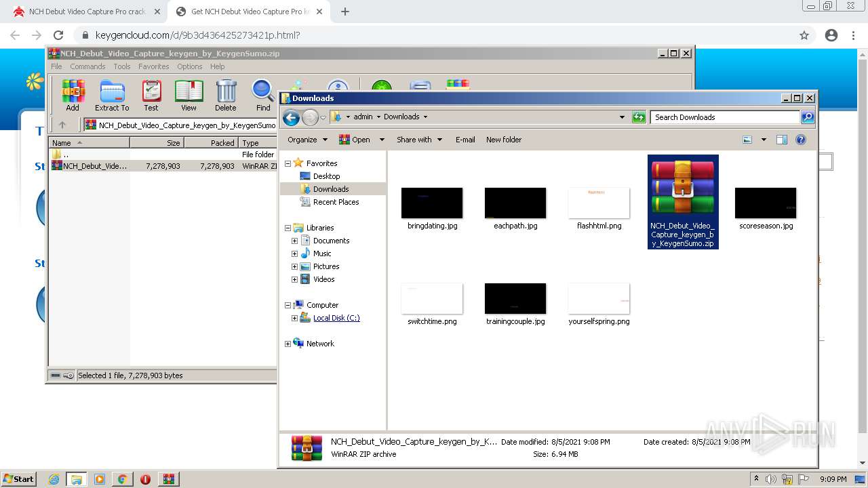868x488 pixels.
Task: Open the WinRAR Favorites menu
Action: click(x=154, y=66)
